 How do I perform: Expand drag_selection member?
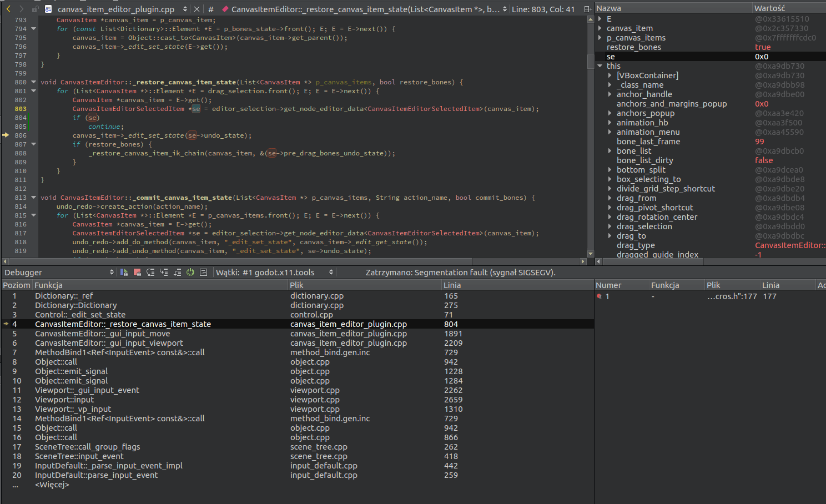click(x=610, y=226)
